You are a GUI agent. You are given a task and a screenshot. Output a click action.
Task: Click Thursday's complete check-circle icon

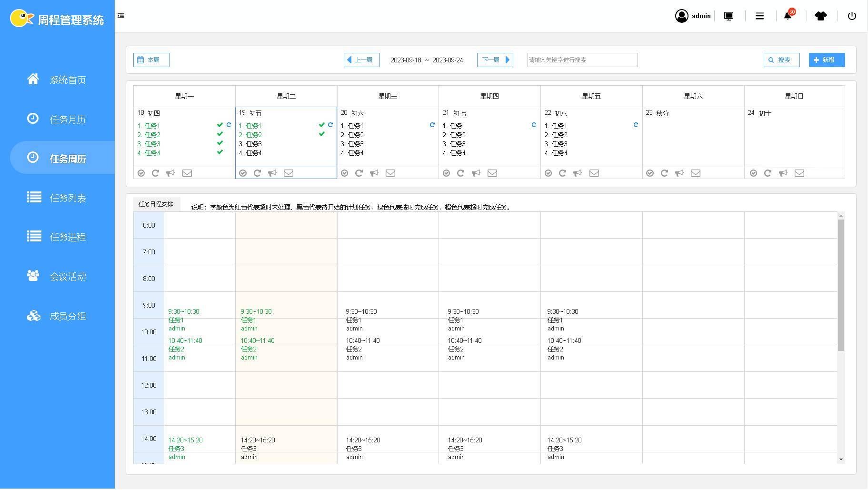pos(446,173)
